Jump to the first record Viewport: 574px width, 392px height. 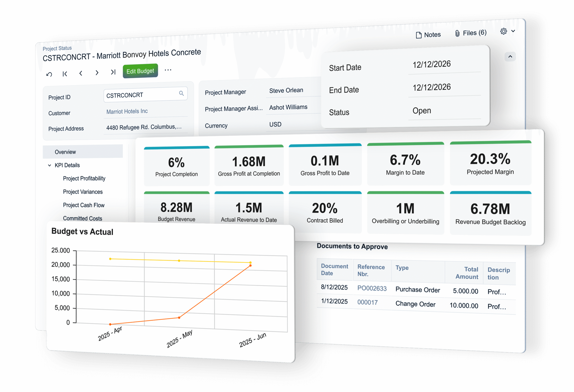pos(65,73)
